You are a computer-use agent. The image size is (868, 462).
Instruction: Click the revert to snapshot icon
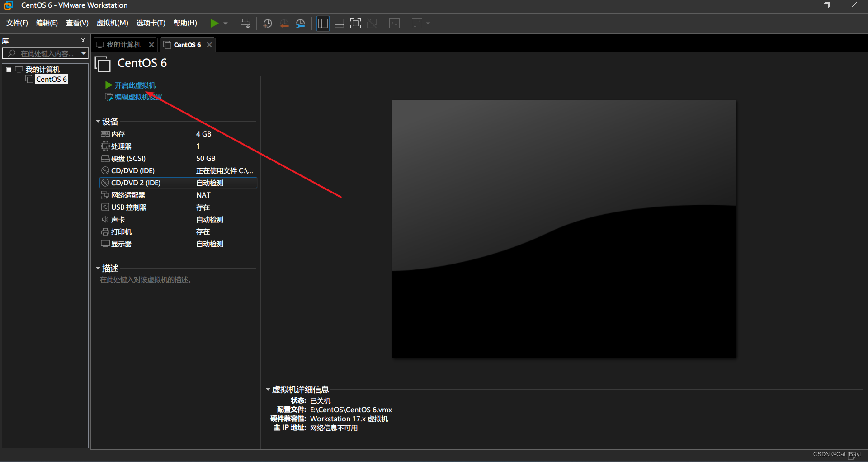284,24
